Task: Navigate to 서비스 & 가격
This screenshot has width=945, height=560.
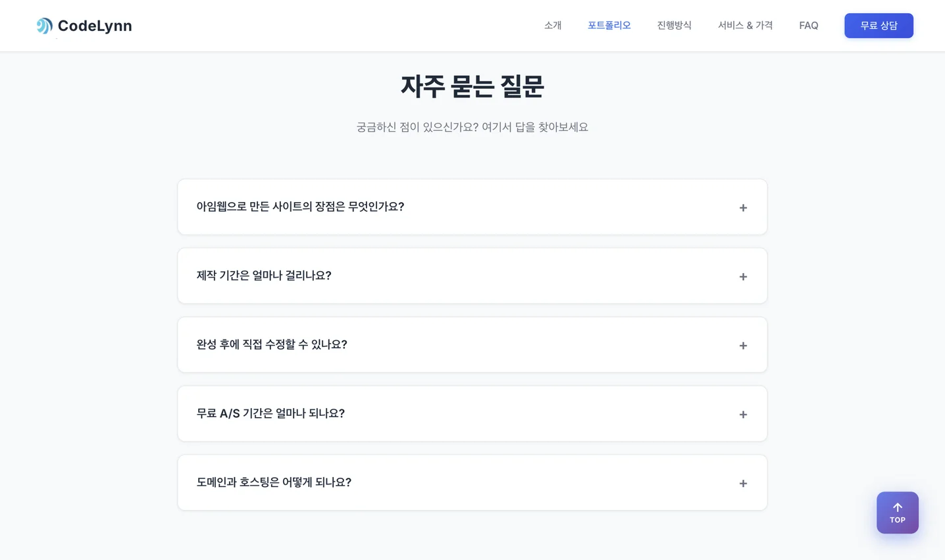Action: point(745,25)
